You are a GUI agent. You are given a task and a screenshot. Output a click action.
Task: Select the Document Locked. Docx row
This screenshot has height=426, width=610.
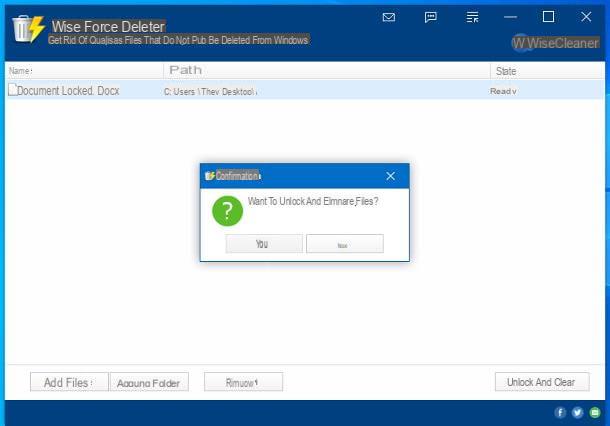click(x=305, y=90)
